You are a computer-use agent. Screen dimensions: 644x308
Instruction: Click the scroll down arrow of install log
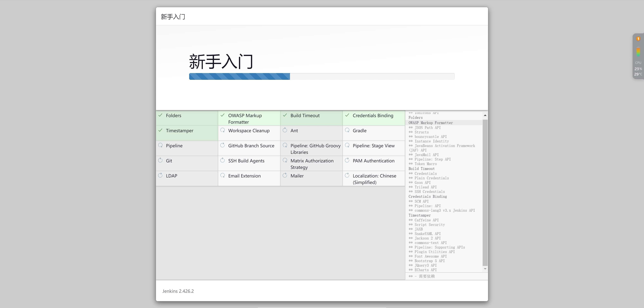click(x=485, y=269)
